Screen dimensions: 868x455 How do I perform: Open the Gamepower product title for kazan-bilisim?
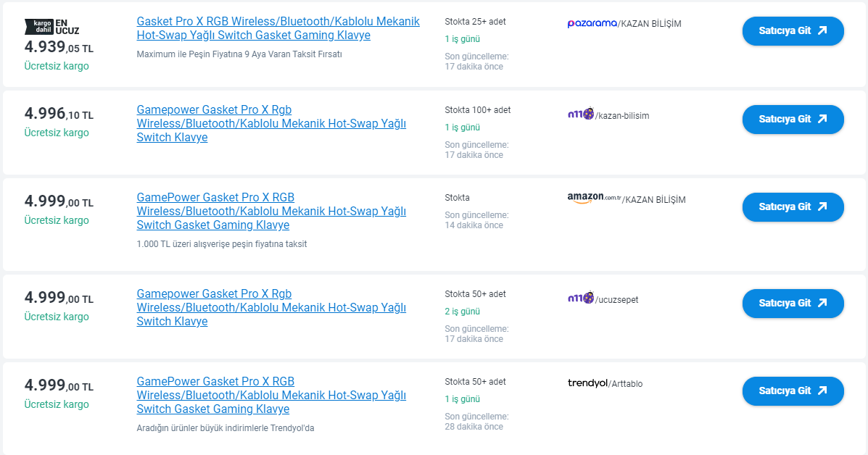pos(271,123)
